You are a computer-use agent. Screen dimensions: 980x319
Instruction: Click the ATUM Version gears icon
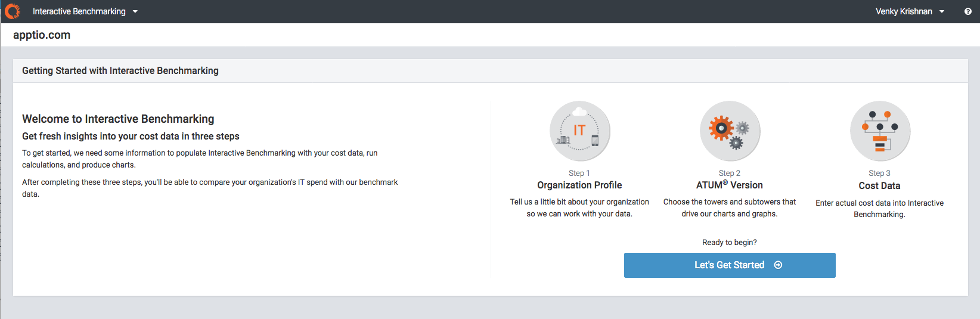pos(730,131)
